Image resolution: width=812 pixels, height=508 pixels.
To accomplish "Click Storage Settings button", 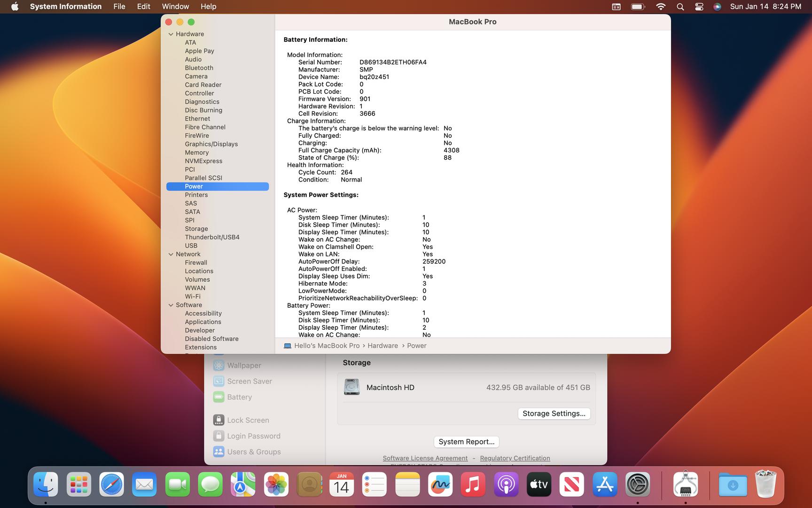I will [x=554, y=413].
